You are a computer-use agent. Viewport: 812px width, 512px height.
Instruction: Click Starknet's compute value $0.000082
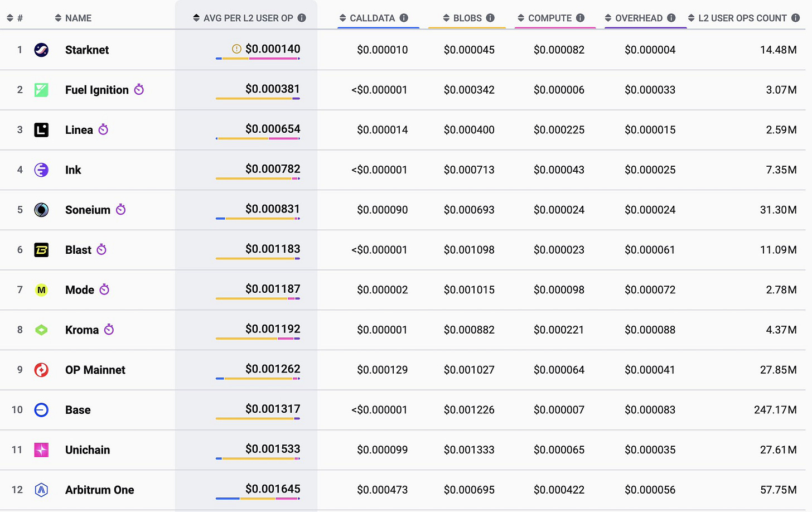pyautogui.click(x=559, y=50)
